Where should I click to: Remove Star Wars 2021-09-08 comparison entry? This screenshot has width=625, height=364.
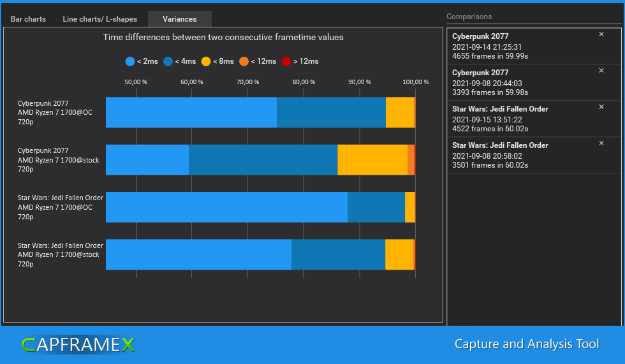coord(601,143)
